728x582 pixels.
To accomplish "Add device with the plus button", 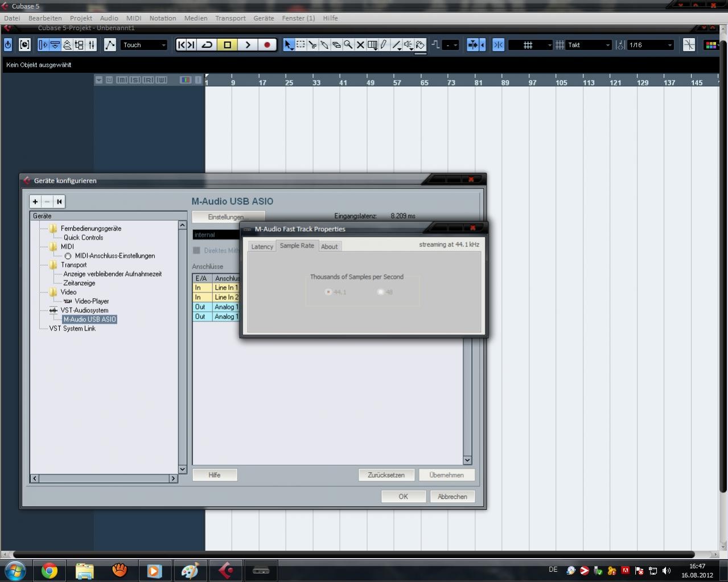I will click(x=35, y=201).
